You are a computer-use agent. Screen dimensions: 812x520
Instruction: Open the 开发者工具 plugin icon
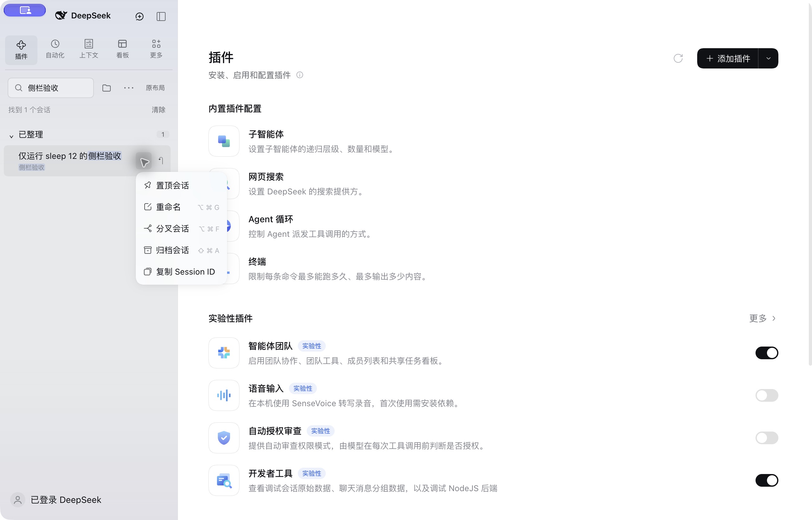tap(224, 480)
